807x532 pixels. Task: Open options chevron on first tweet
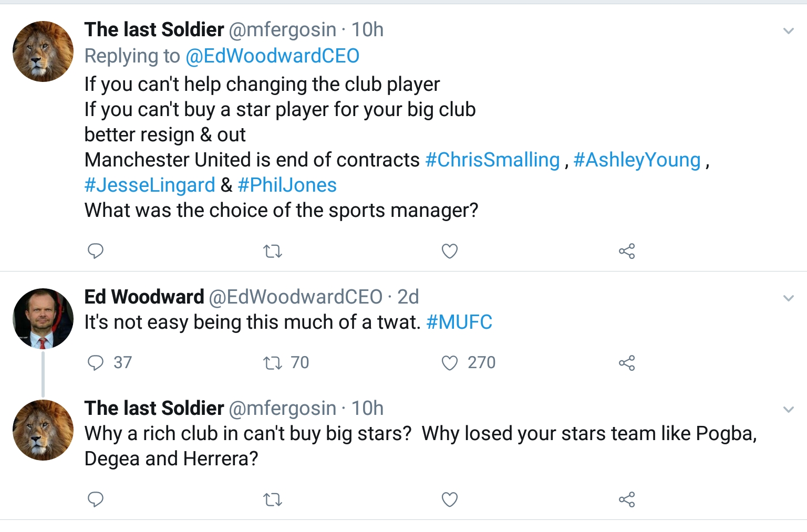coord(788,31)
